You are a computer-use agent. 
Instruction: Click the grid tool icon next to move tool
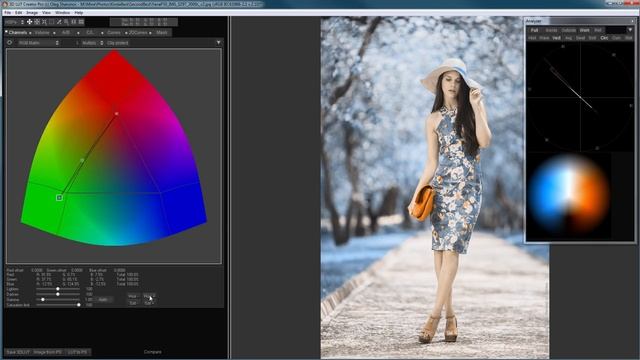pyautogui.click(x=37, y=22)
